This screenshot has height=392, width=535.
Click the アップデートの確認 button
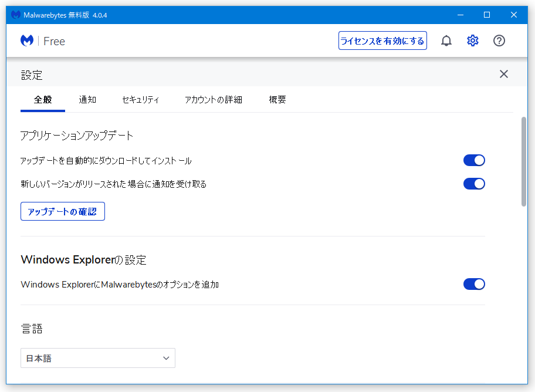[62, 211]
